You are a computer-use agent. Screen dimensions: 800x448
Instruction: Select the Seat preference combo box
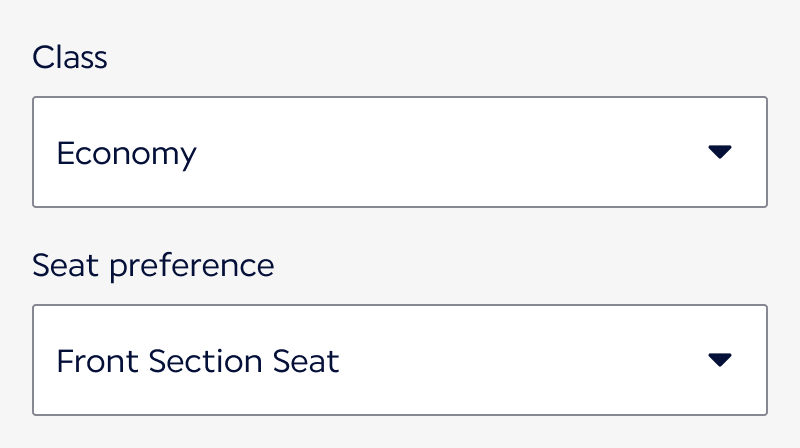click(400, 360)
